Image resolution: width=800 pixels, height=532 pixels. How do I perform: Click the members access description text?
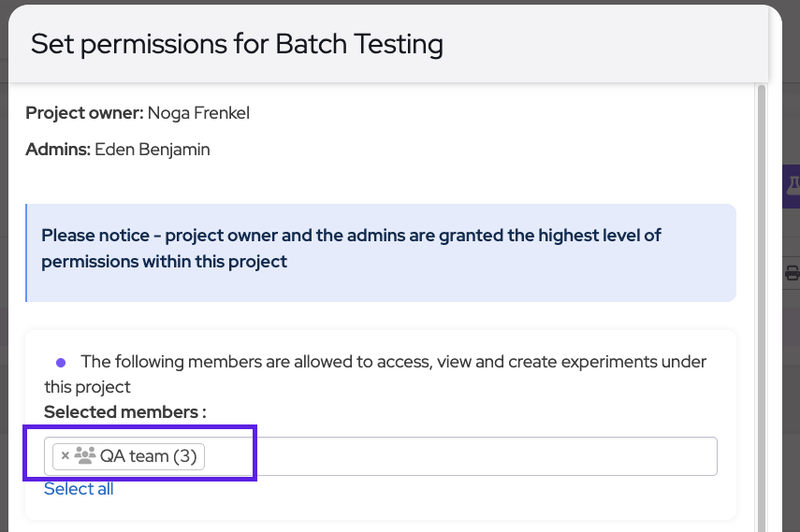pos(375,374)
